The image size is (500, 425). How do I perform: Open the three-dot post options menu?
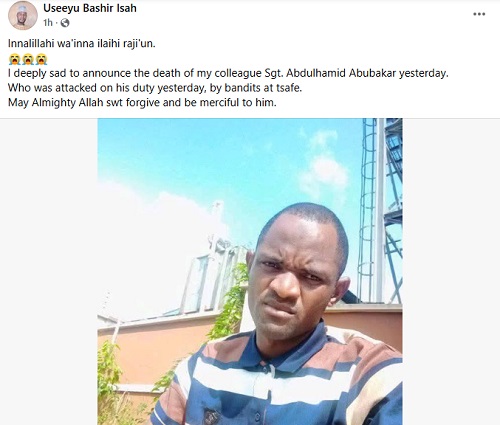click(479, 14)
